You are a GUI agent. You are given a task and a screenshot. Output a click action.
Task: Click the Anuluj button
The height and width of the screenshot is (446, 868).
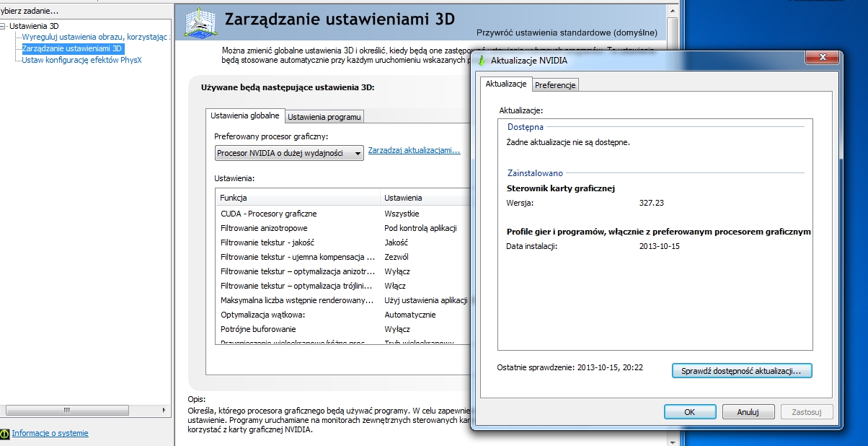point(748,412)
